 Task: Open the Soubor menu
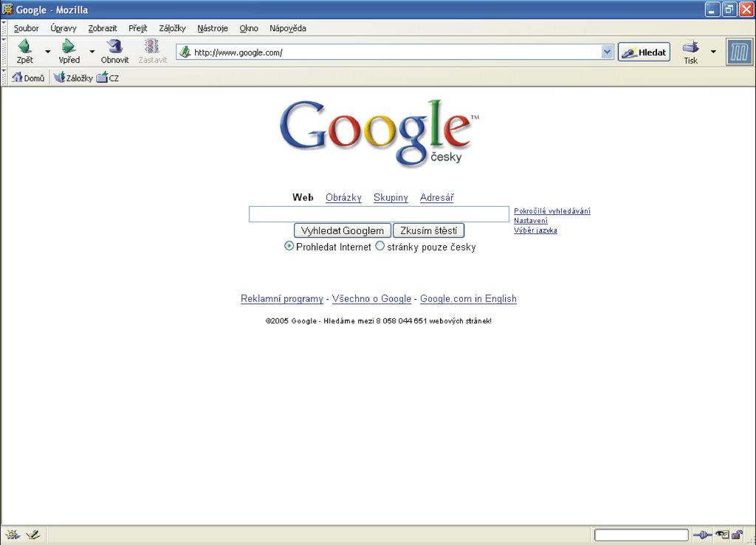pos(26,29)
